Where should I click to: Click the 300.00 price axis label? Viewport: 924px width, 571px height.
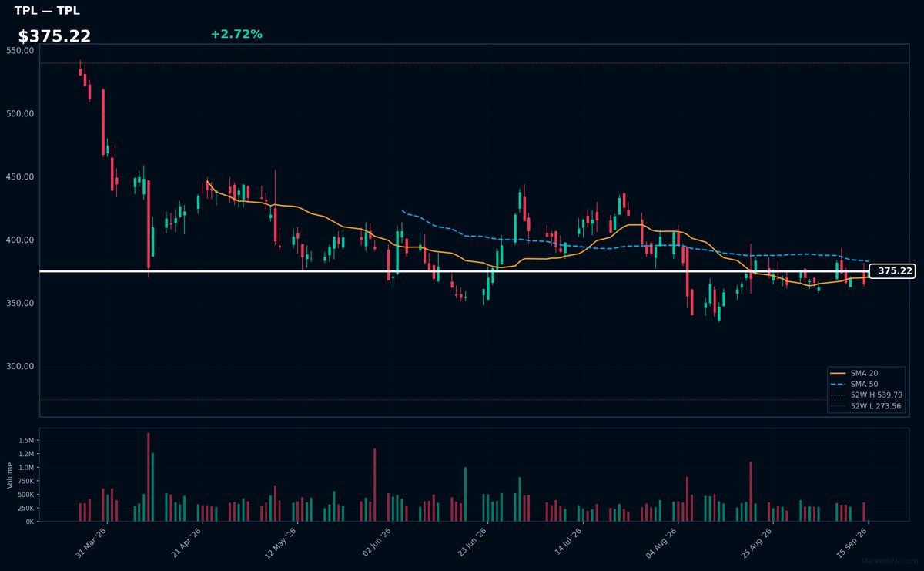tap(20, 367)
